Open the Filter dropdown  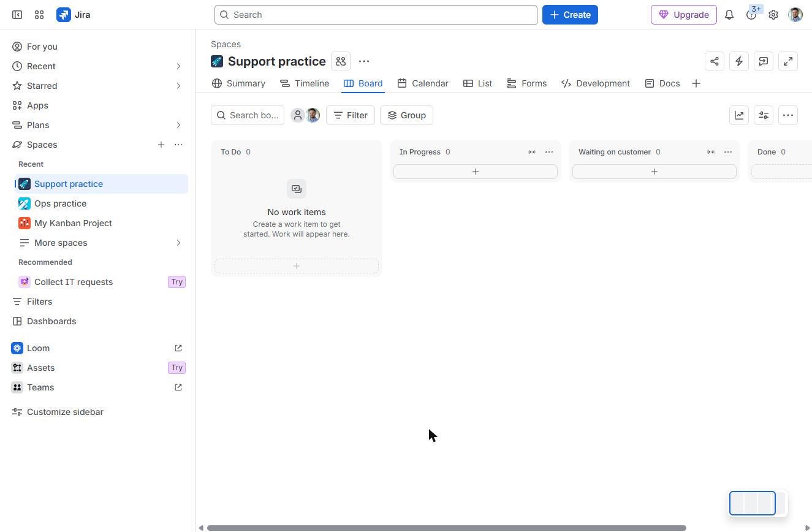click(351, 115)
